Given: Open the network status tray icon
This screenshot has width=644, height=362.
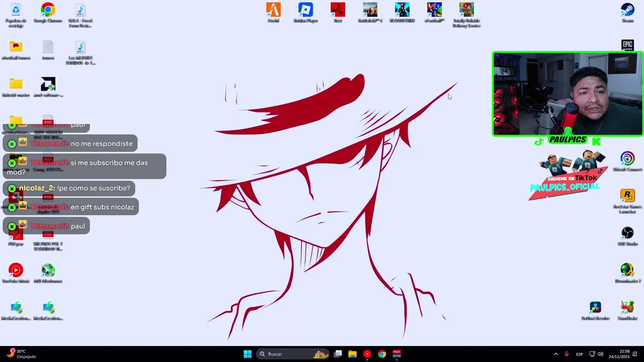Looking at the screenshot, I should (592, 354).
